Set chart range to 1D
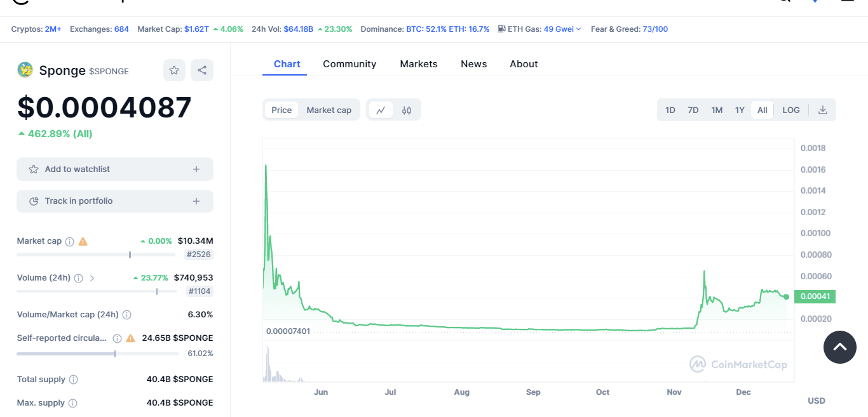The width and height of the screenshot is (868, 417). click(x=670, y=110)
